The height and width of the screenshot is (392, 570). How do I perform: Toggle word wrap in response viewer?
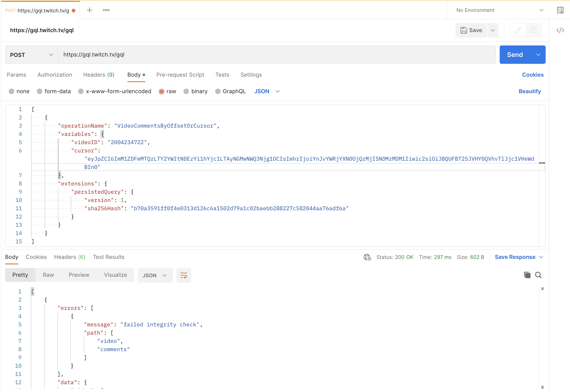[x=184, y=275]
